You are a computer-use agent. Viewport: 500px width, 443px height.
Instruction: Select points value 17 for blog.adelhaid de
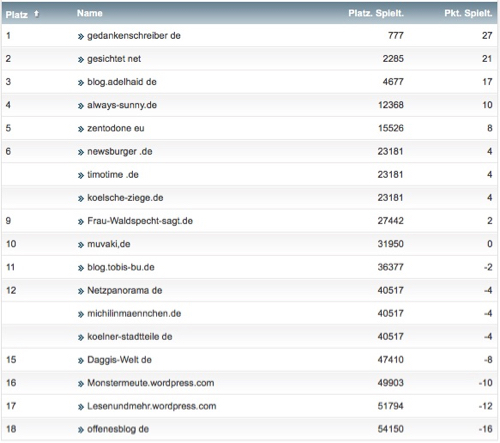[x=487, y=82]
